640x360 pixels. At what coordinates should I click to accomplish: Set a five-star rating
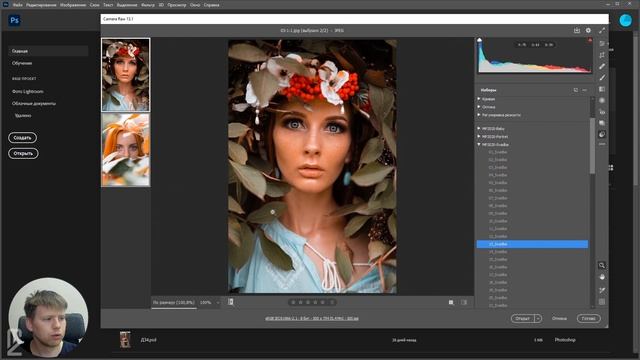coord(322,302)
